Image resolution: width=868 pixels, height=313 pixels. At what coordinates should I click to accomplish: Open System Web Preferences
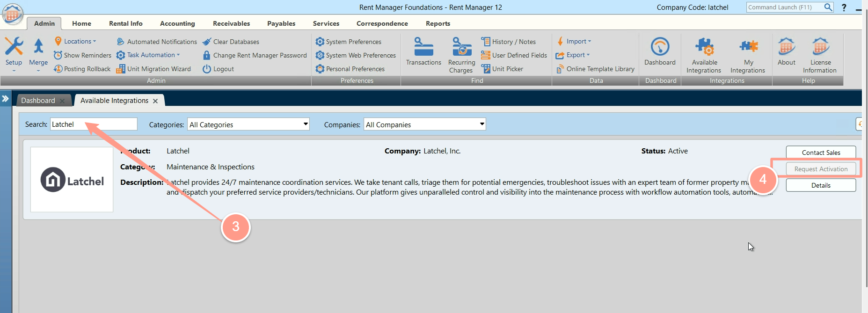click(x=356, y=55)
